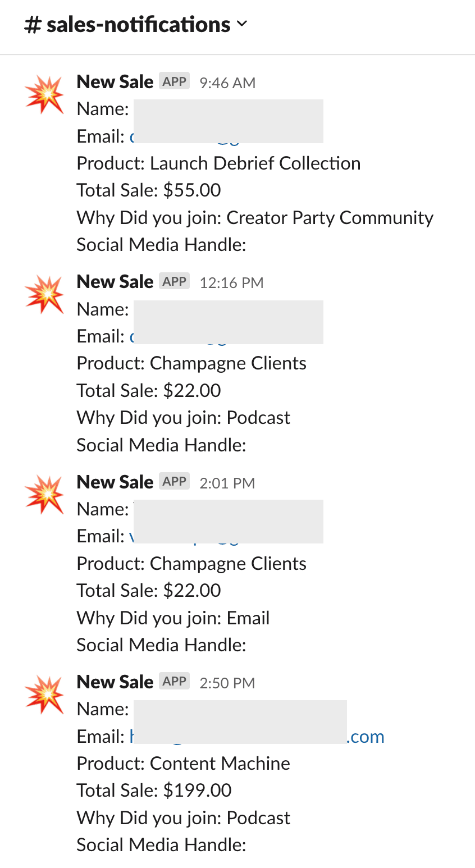Click the APP badge on 12:16 PM message
The height and width of the screenshot is (868, 475).
point(174,281)
